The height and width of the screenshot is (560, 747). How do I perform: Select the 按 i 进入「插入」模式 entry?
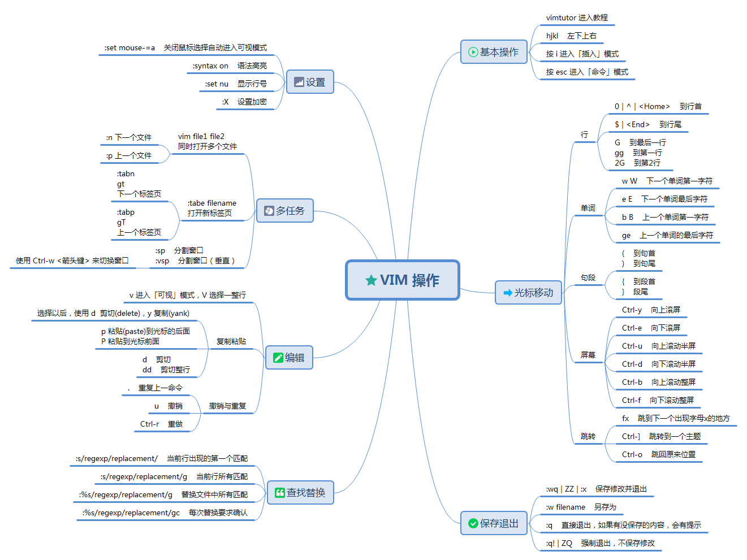point(582,54)
